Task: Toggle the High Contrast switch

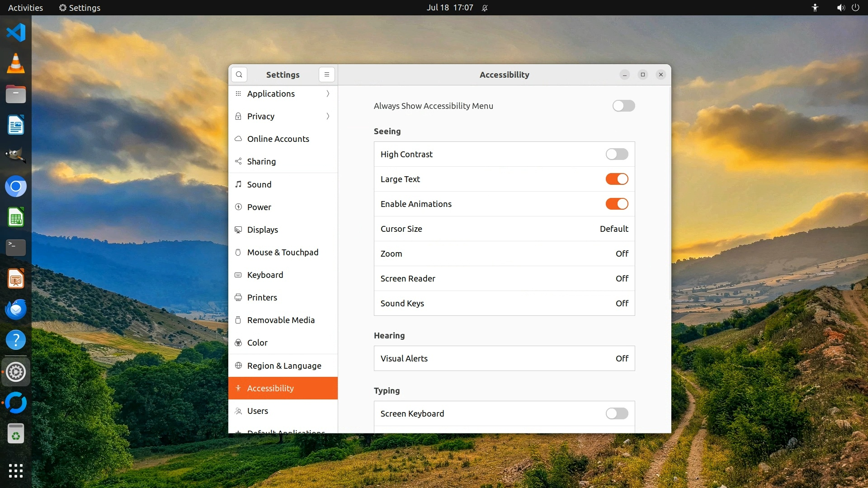Action: 617,154
